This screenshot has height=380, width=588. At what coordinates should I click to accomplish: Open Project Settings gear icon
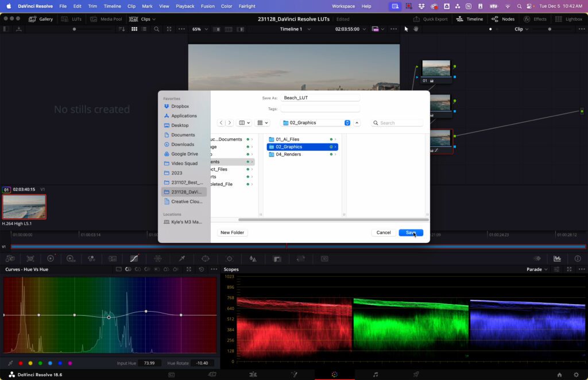coord(577,375)
